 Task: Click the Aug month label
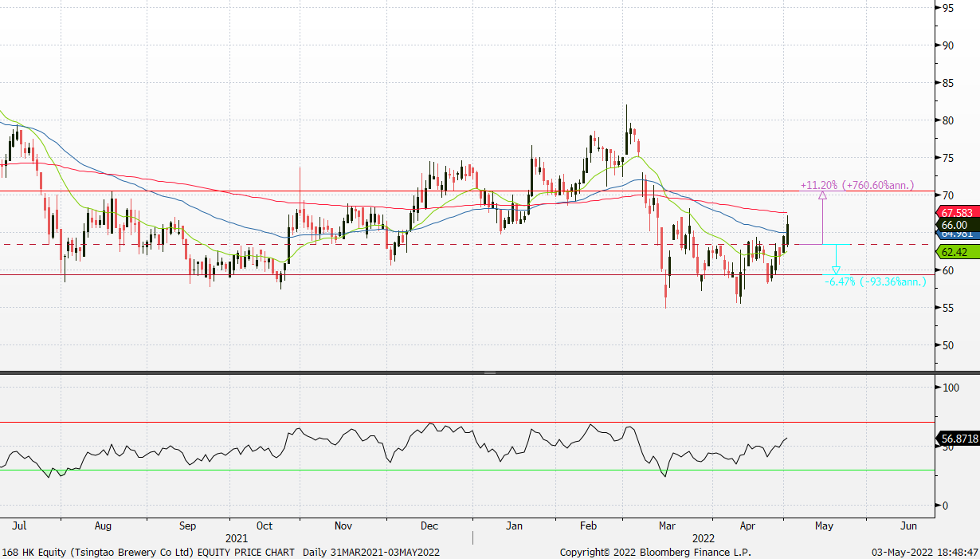tap(103, 526)
